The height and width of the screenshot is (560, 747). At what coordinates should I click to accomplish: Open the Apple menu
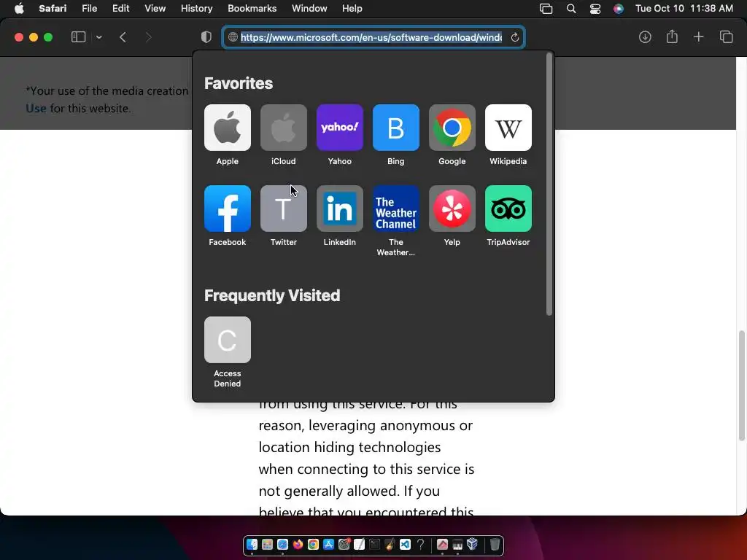point(19,9)
